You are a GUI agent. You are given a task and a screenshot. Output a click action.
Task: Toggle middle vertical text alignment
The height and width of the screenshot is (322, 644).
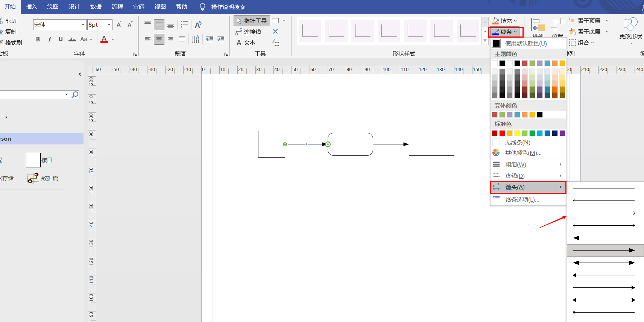click(x=159, y=25)
